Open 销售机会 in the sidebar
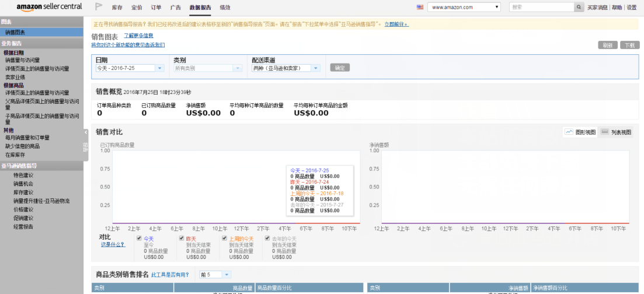This screenshot has height=294, width=644. pyautogui.click(x=23, y=184)
